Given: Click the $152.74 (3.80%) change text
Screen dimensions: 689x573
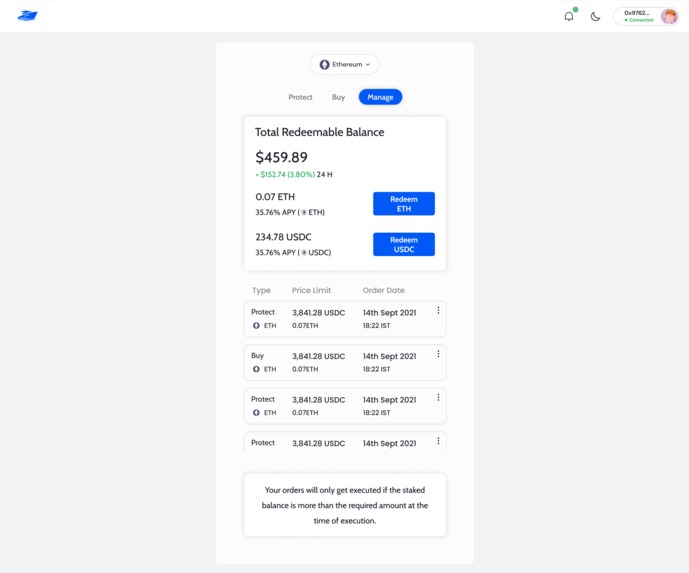Looking at the screenshot, I should pyautogui.click(x=287, y=174).
